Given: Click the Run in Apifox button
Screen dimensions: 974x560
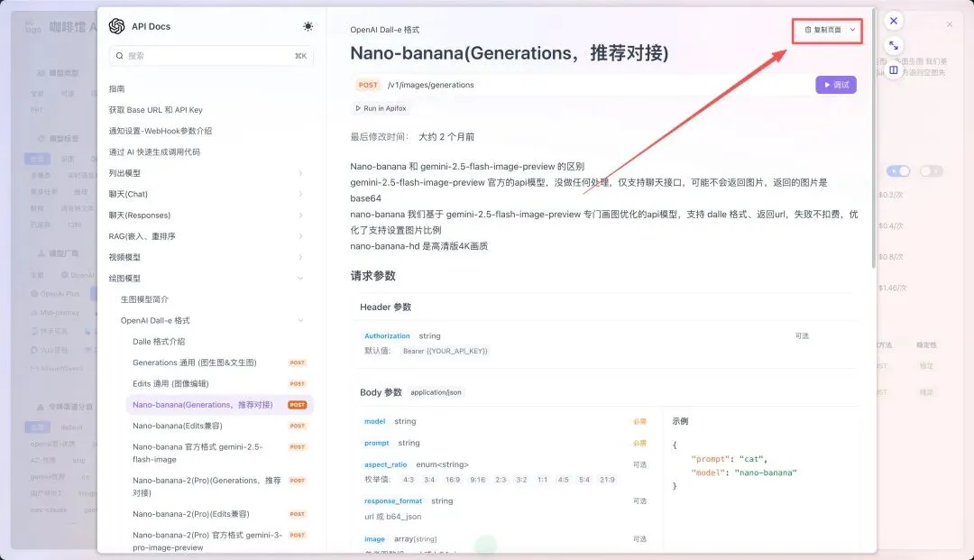Looking at the screenshot, I should coord(381,108).
